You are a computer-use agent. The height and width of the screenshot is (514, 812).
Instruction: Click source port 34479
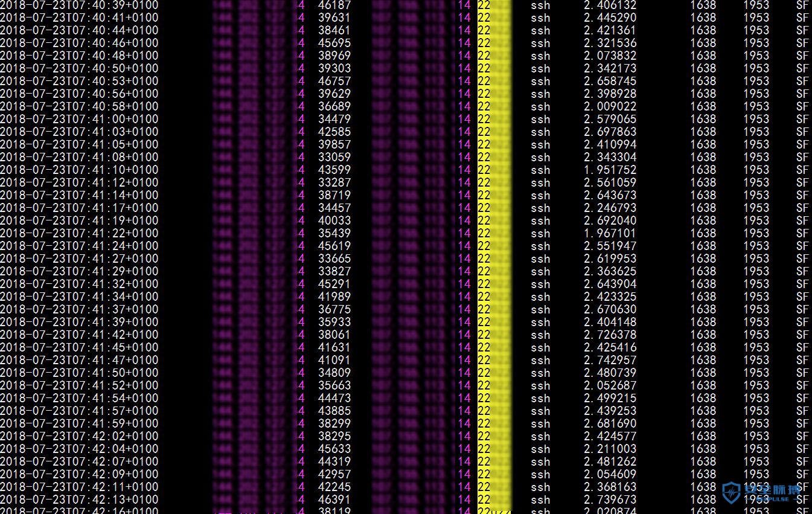coord(334,119)
